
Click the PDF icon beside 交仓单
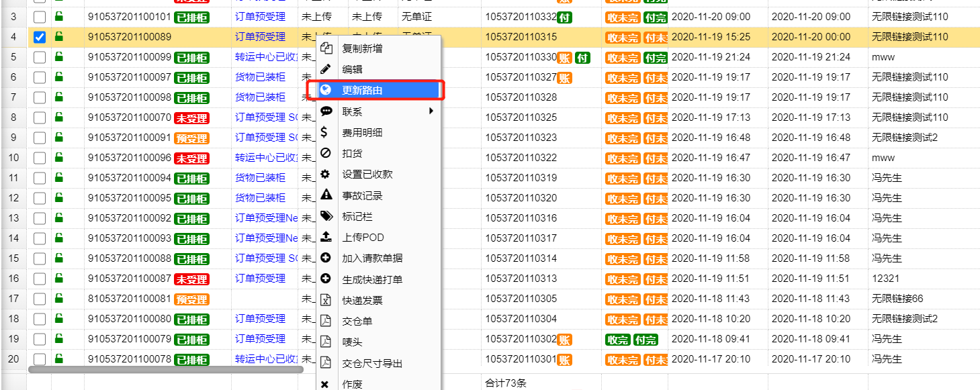326,321
